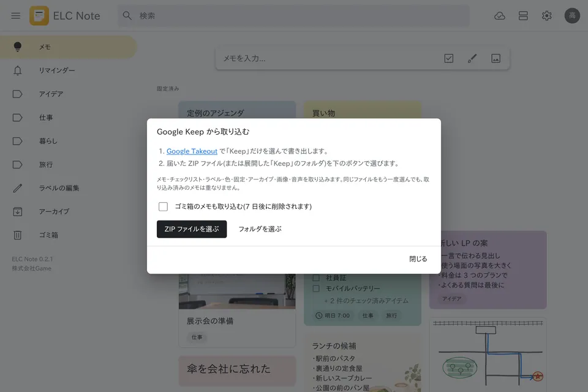The width and height of the screenshot is (588, 392).
Task: Click the 固定済み section heading
Action: (168, 89)
